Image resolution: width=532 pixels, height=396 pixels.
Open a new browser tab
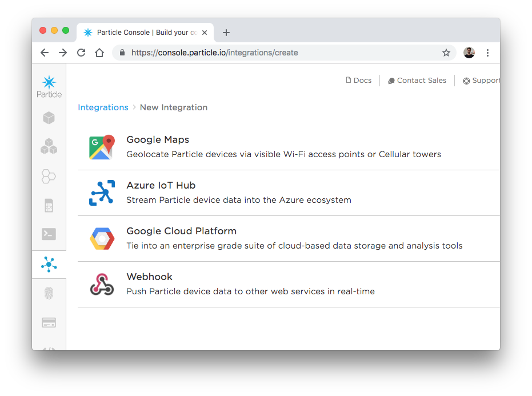226,33
